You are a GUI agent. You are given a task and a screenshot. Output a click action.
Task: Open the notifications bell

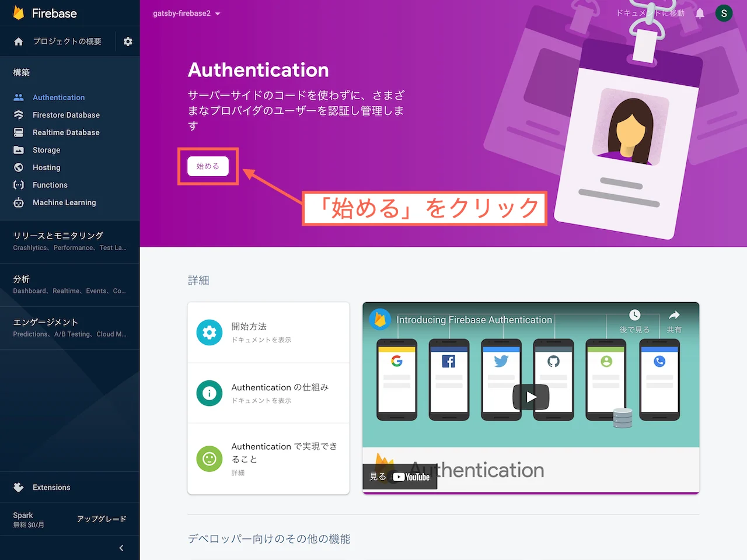[x=700, y=13]
